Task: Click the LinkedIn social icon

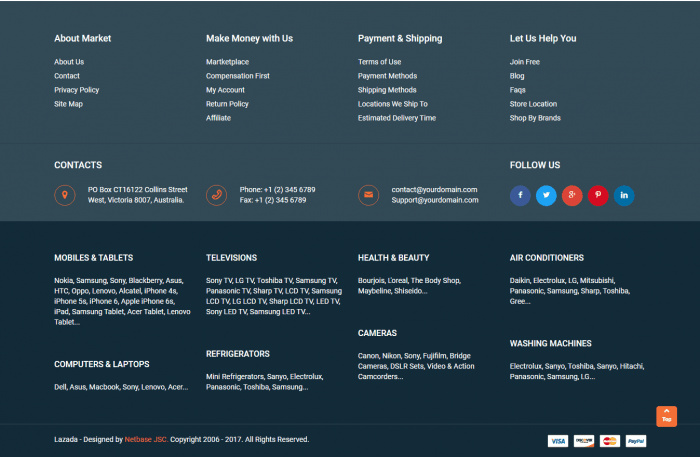Action: coord(624,195)
